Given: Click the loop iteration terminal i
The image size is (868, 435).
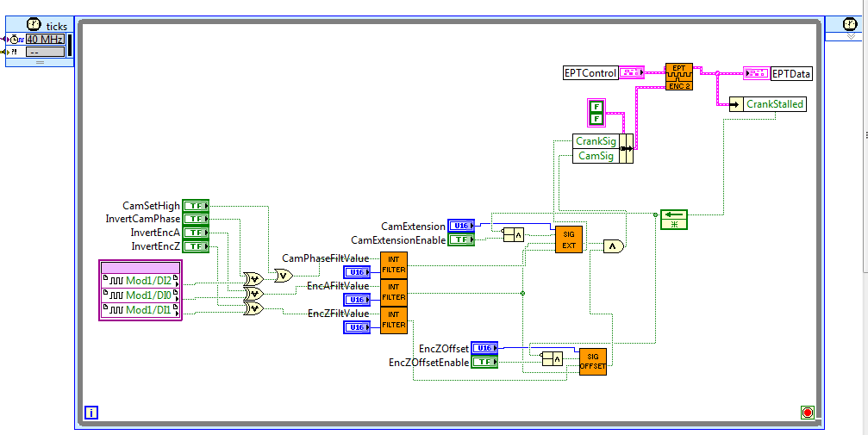Looking at the screenshot, I should pos(91,413).
